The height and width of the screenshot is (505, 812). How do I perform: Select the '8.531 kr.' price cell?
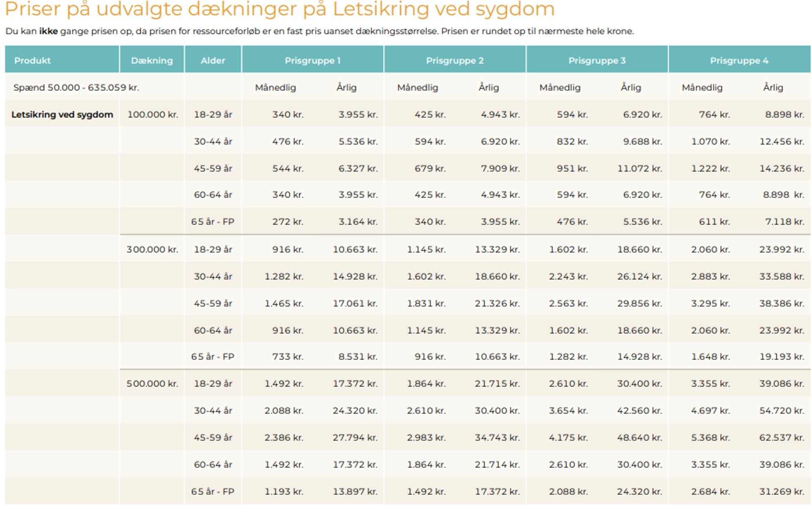point(358,357)
